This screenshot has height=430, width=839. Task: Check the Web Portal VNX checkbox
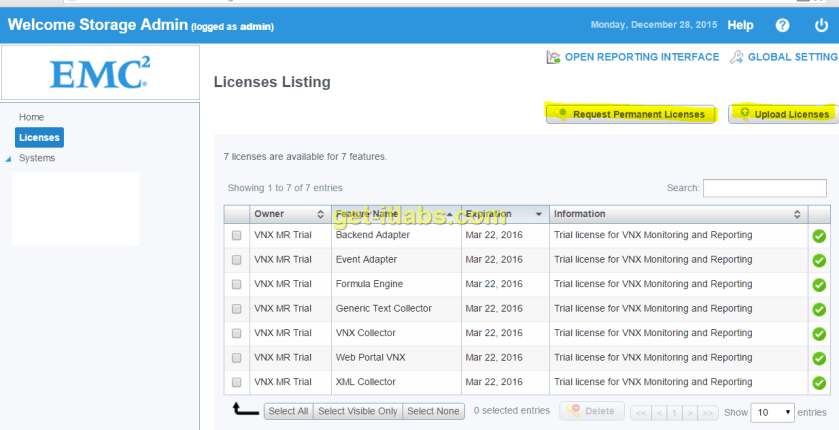(x=237, y=358)
